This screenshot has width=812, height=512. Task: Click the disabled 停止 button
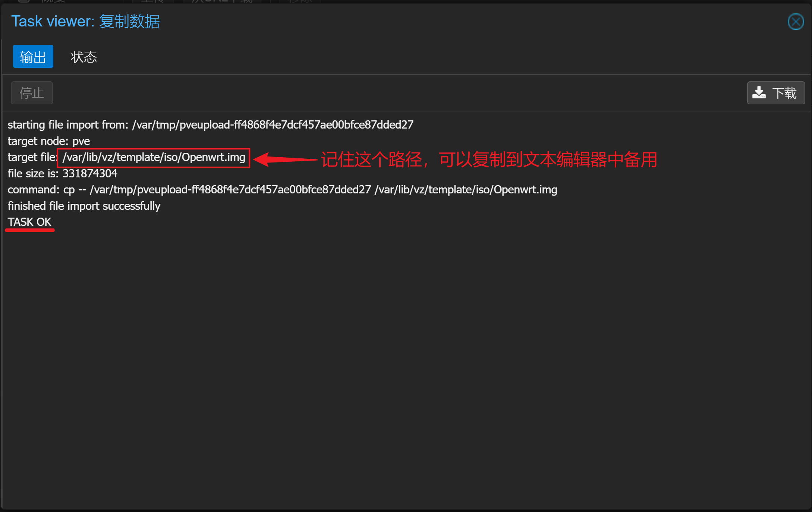click(32, 93)
